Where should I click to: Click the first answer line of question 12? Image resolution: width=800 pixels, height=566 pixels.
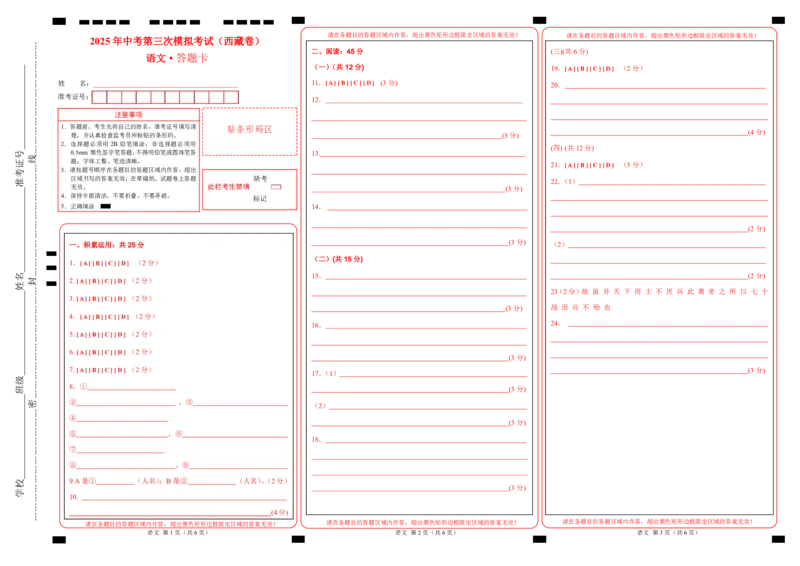pyautogui.click(x=424, y=100)
